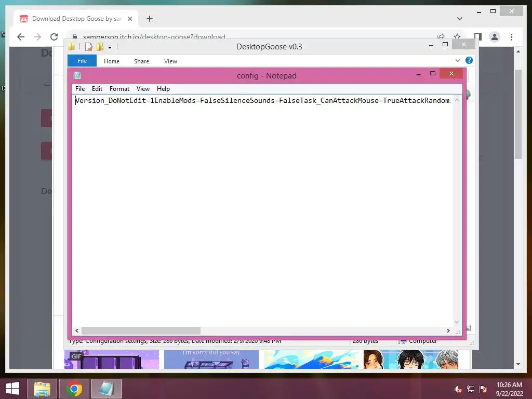
Task: Minimize the config Notepad window
Action: [419, 74]
